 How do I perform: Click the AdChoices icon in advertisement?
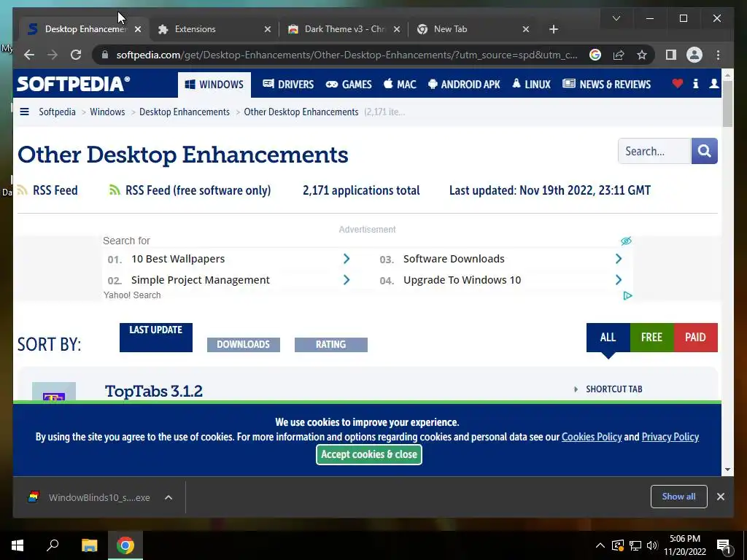627,296
